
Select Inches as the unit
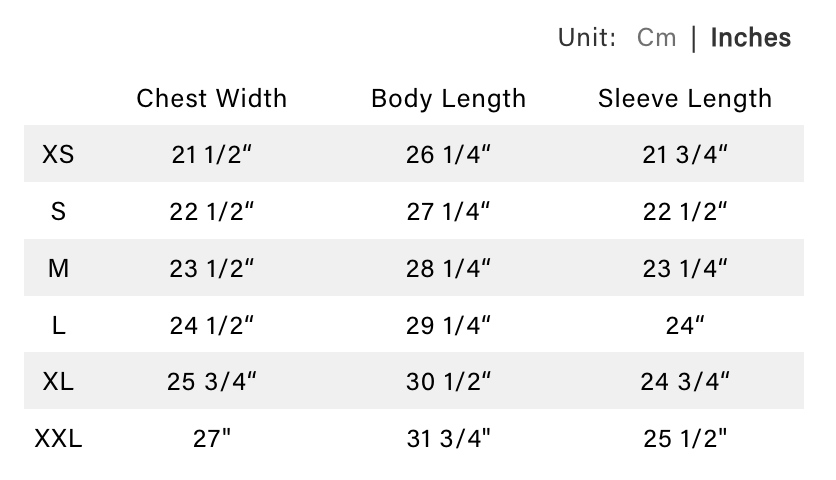750,38
